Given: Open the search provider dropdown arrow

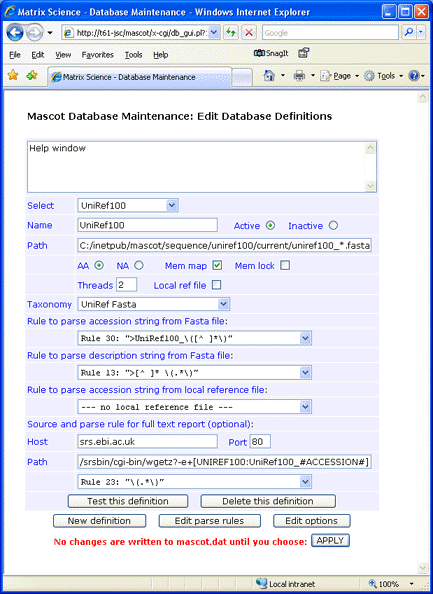Looking at the screenshot, I should [421, 33].
